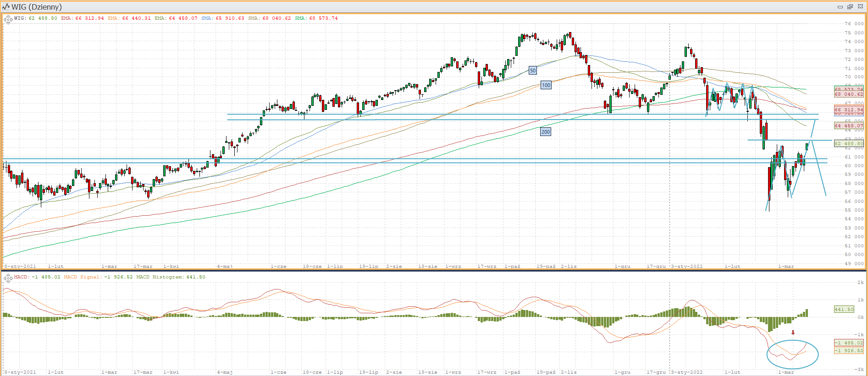Screen dimensions: 868x376
Task: Select the moving average label marked 200
Action: (545, 132)
